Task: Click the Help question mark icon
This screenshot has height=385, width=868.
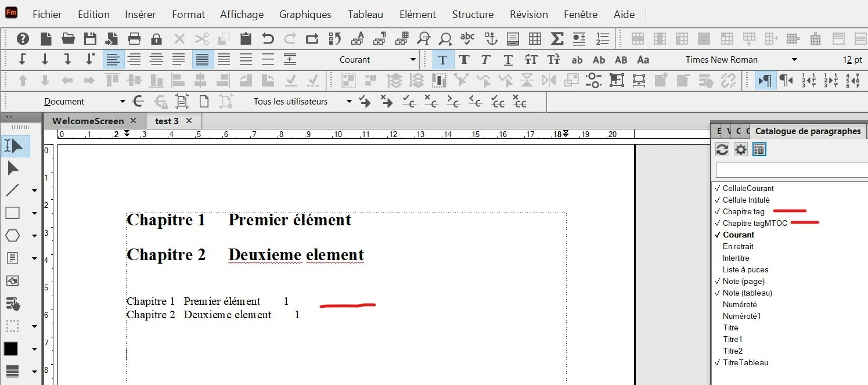Action: (23, 39)
